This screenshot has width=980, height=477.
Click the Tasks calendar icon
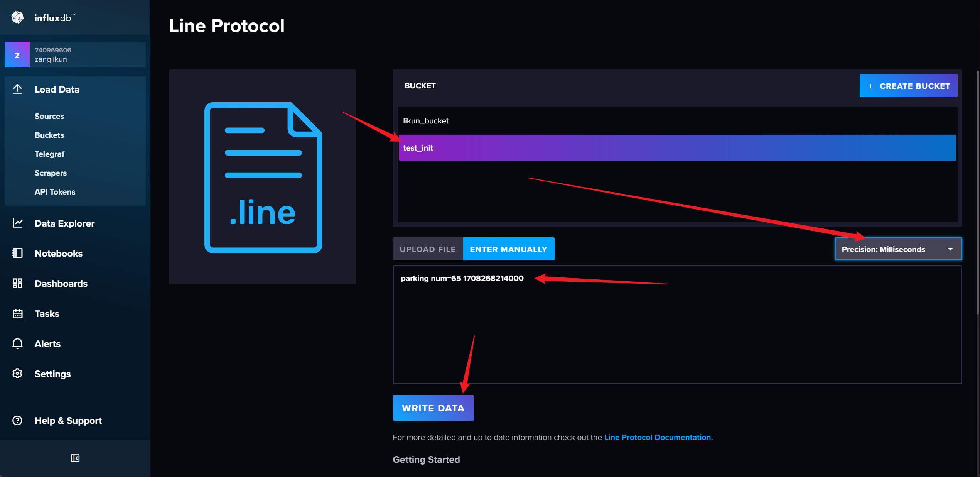point(18,313)
